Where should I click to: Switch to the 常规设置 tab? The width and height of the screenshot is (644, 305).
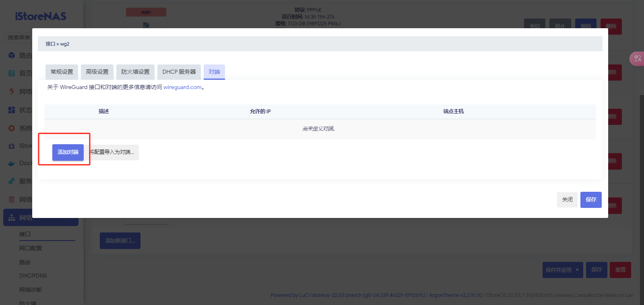(62, 72)
